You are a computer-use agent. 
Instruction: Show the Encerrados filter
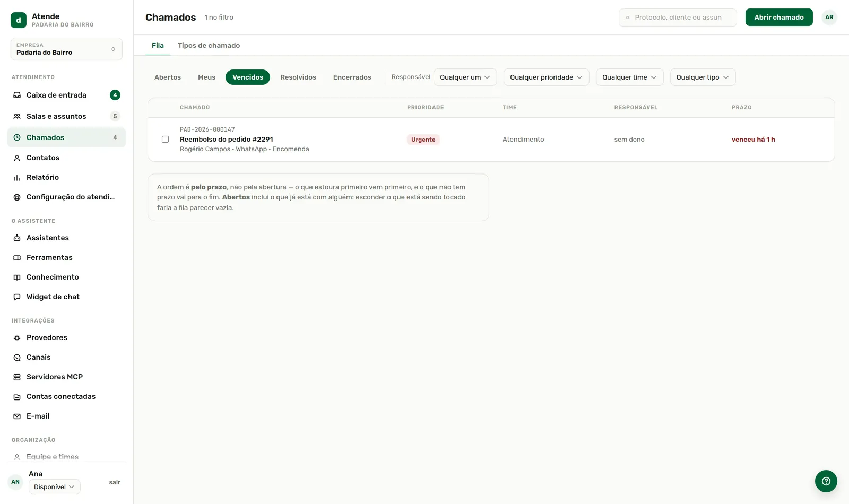pos(352,77)
